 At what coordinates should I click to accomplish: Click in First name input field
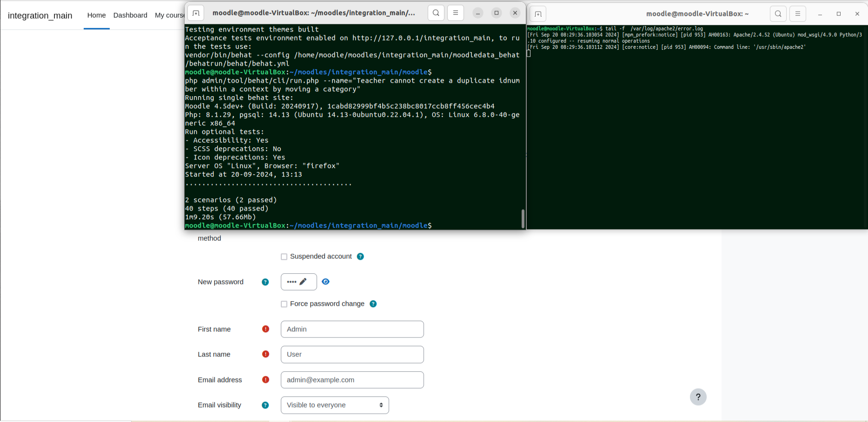[x=352, y=329]
